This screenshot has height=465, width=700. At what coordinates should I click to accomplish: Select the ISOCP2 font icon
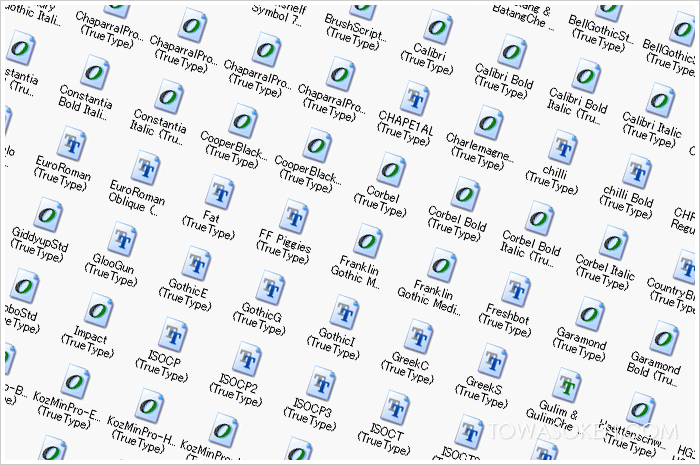(x=246, y=358)
